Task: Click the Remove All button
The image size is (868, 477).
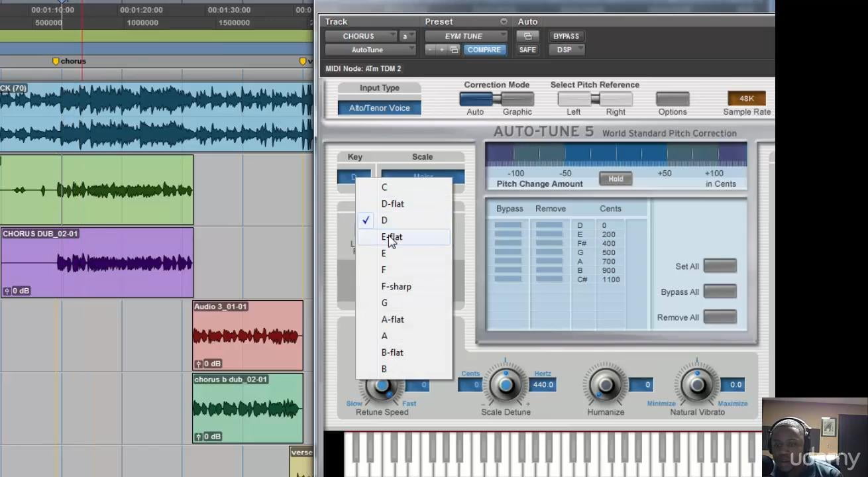Action: (720, 317)
